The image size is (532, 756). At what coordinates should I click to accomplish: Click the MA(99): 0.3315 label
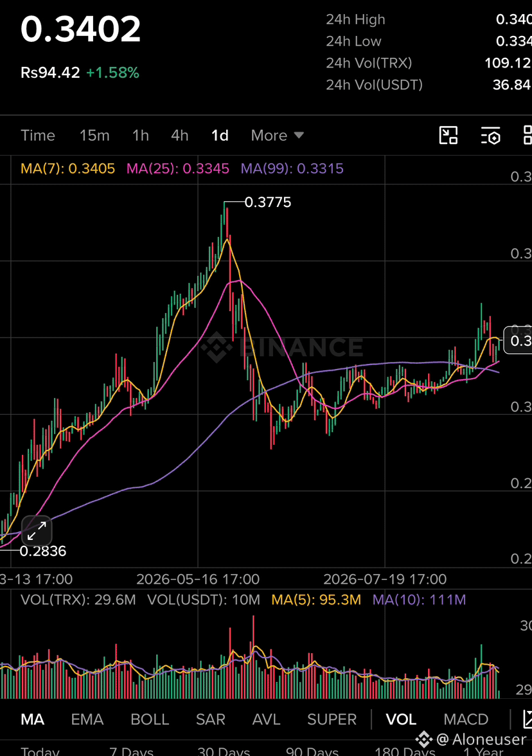[x=292, y=168]
